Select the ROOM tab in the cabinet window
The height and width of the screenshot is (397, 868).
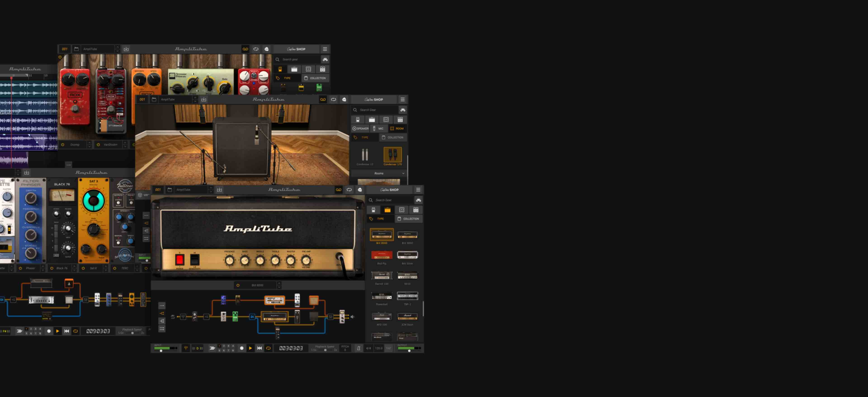point(397,128)
